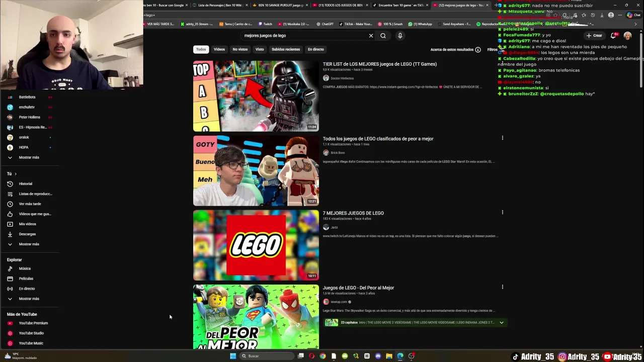Viewport: 644px width, 362px height.
Task: Open the Del Peor al Mejor thumbnail
Action: [x=256, y=317]
